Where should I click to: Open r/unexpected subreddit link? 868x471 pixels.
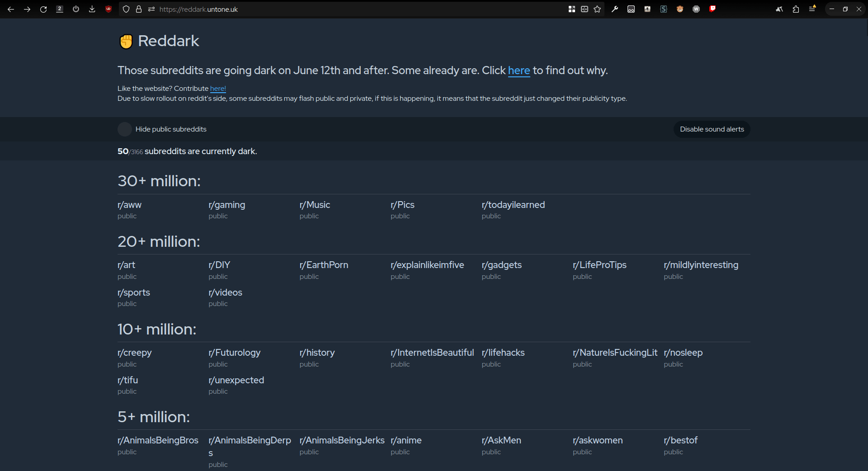click(x=236, y=380)
